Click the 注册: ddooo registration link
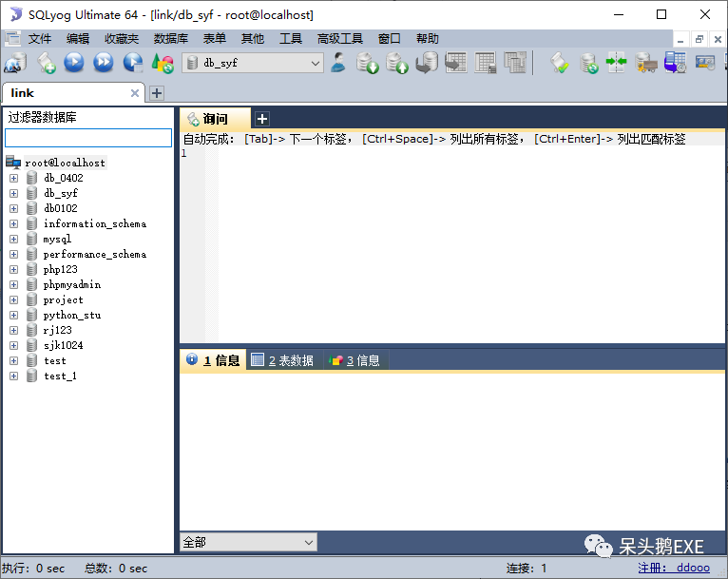The image size is (728, 579). [x=674, y=568]
